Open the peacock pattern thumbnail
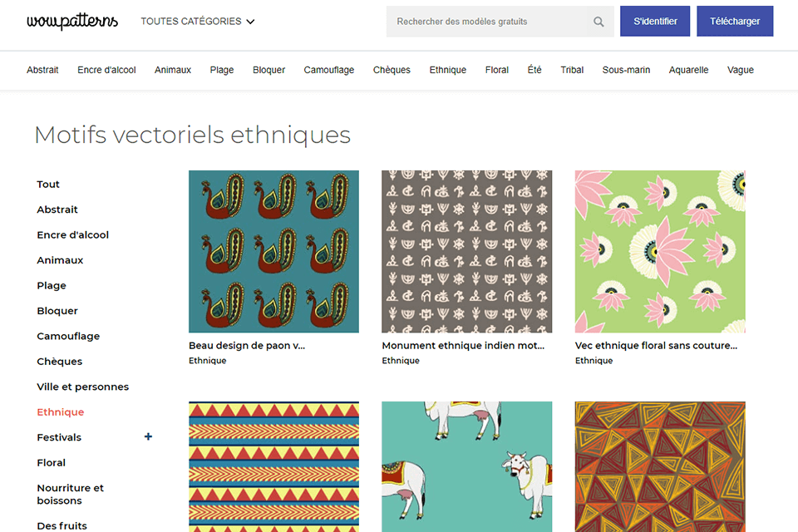The image size is (798, 532). click(x=273, y=252)
